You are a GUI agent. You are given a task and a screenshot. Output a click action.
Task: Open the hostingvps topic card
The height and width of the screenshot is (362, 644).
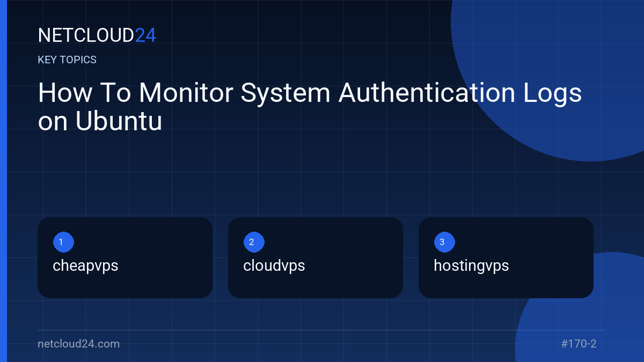tap(506, 257)
